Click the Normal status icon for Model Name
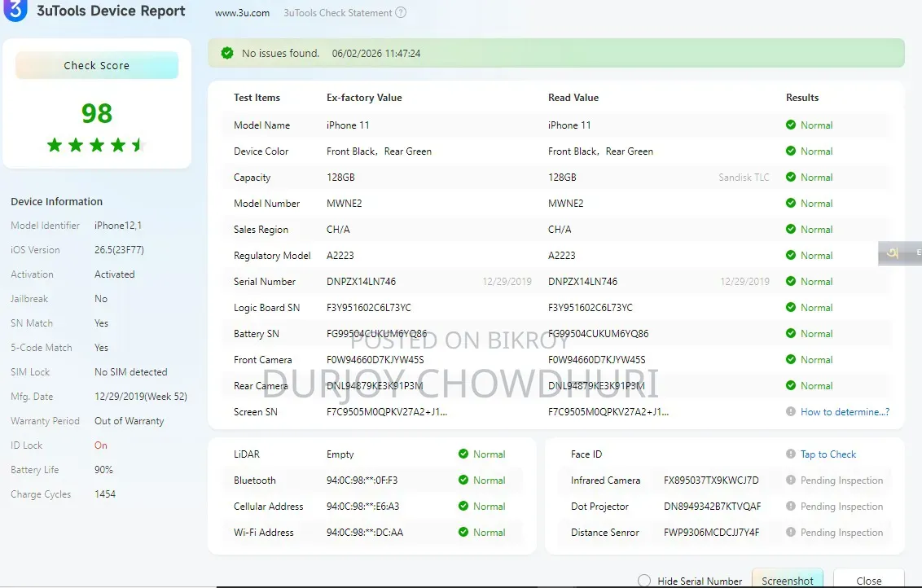Image resolution: width=922 pixels, height=588 pixels. click(x=791, y=125)
